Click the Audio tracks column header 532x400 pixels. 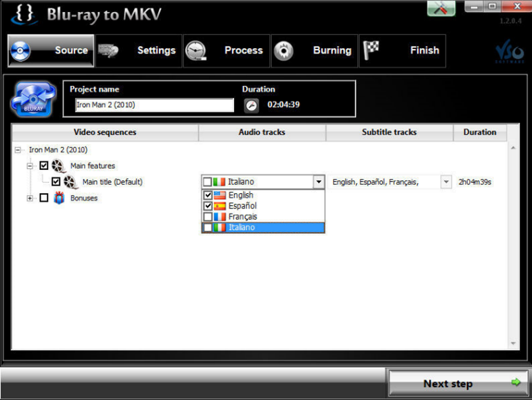(x=262, y=132)
